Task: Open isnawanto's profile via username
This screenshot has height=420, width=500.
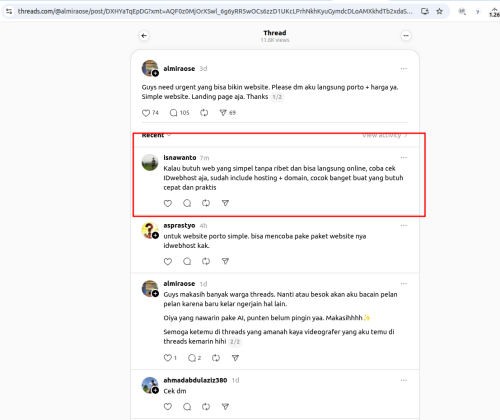Action: (x=180, y=157)
